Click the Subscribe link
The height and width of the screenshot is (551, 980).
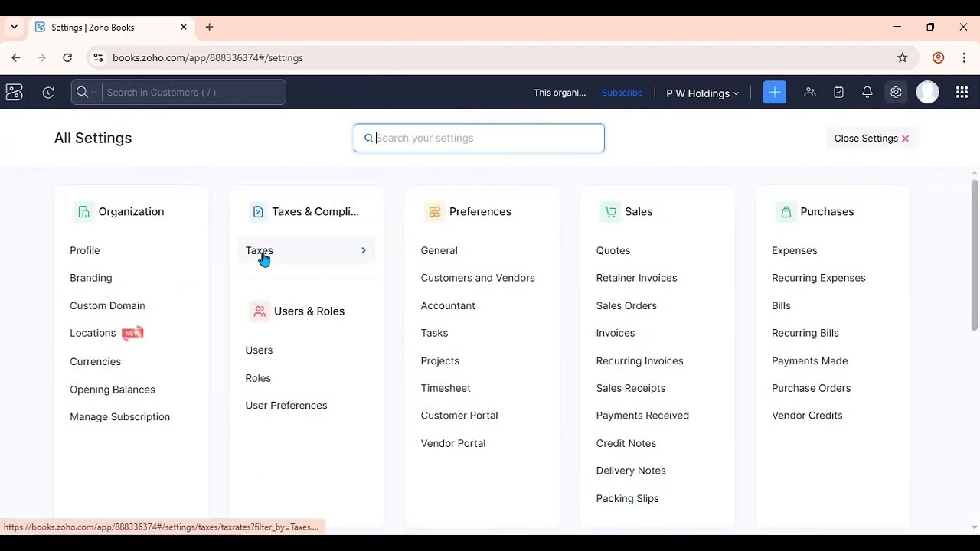tap(622, 93)
